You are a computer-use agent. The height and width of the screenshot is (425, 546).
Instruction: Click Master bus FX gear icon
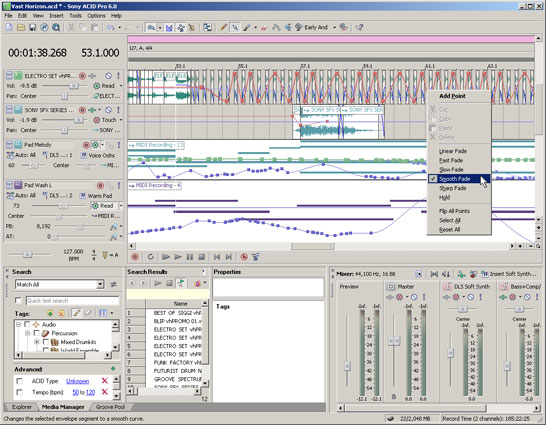[x=399, y=297]
